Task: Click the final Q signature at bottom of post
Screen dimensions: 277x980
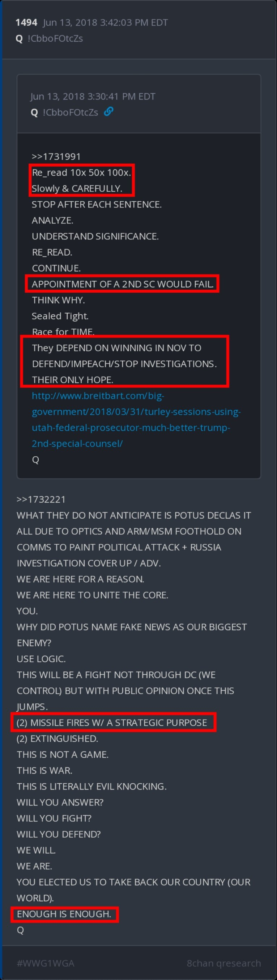Action: pyautogui.click(x=20, y=930)
